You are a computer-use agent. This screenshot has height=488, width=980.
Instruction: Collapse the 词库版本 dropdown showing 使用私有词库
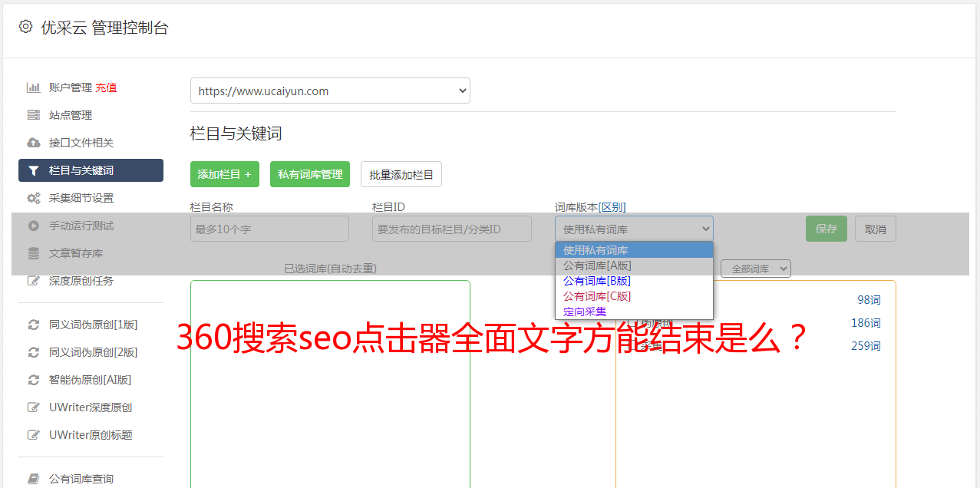pos(634,229)
